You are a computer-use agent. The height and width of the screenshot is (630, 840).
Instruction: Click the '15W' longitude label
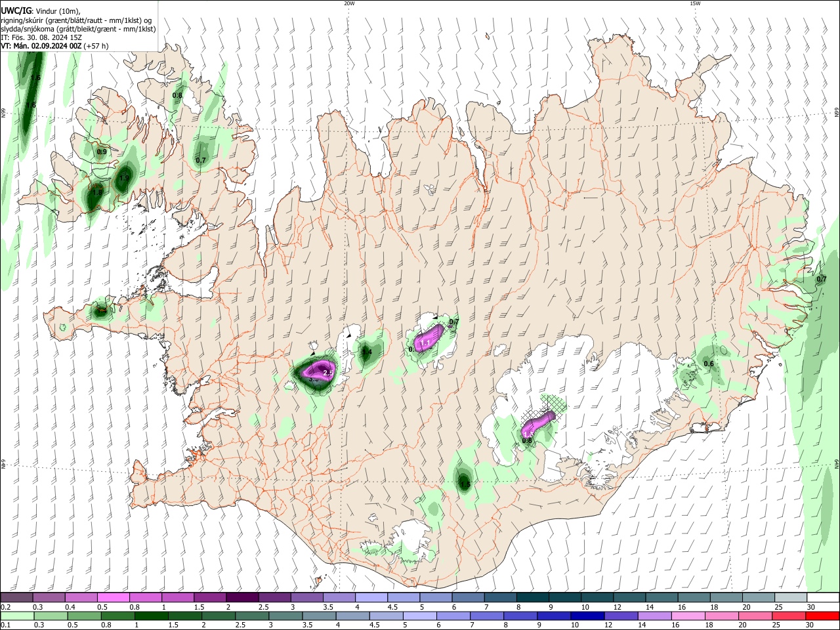695,3
